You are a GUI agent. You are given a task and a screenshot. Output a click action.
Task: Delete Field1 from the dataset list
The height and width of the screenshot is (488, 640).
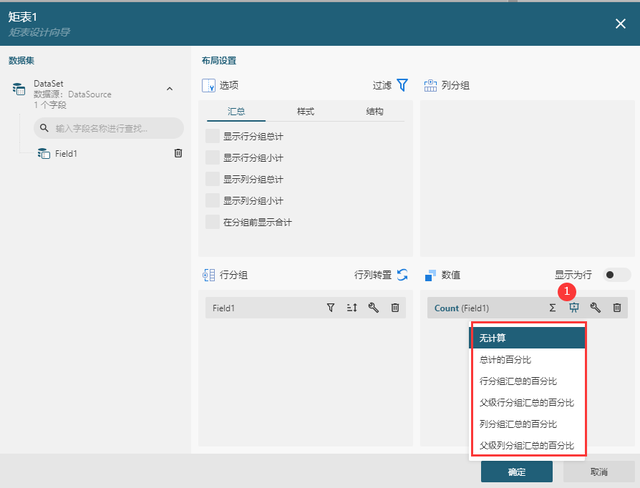pos(178,153)
